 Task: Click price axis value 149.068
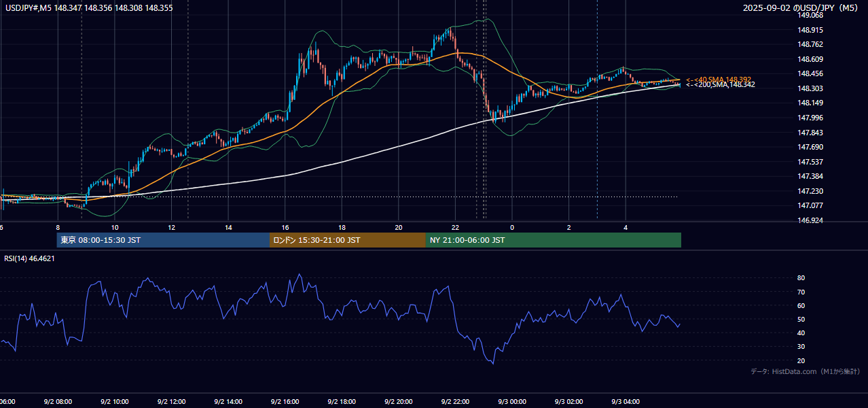[810, 15]
